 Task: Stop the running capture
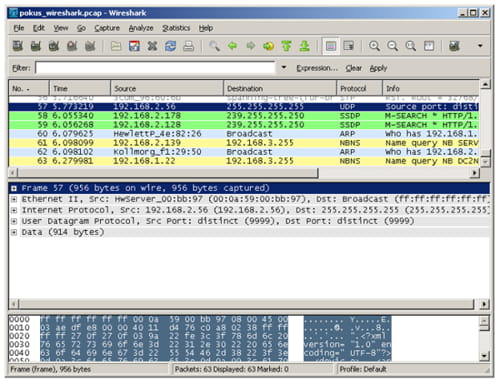coord(72,46)
